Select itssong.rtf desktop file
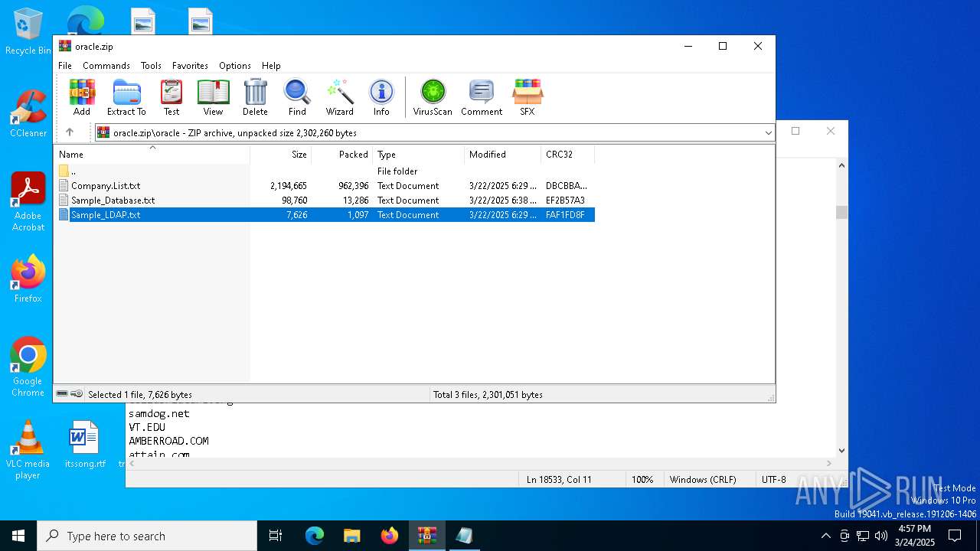The image size is (980, 551). (x=84, y=444)
